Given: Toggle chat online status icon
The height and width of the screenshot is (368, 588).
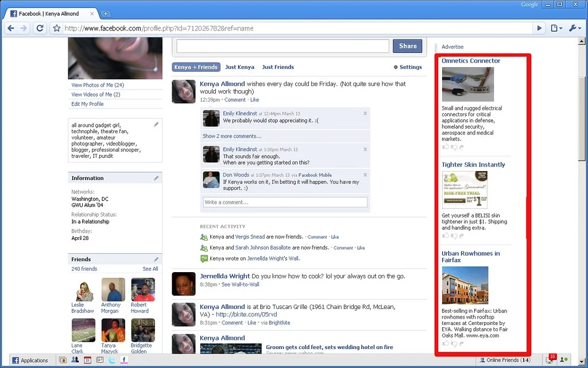Looking at the screenshot, I should (564, 360).
